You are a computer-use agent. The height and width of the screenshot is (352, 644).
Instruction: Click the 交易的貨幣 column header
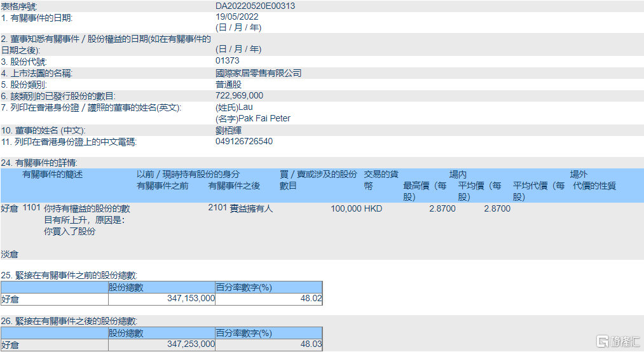click(x=381, y=180)
